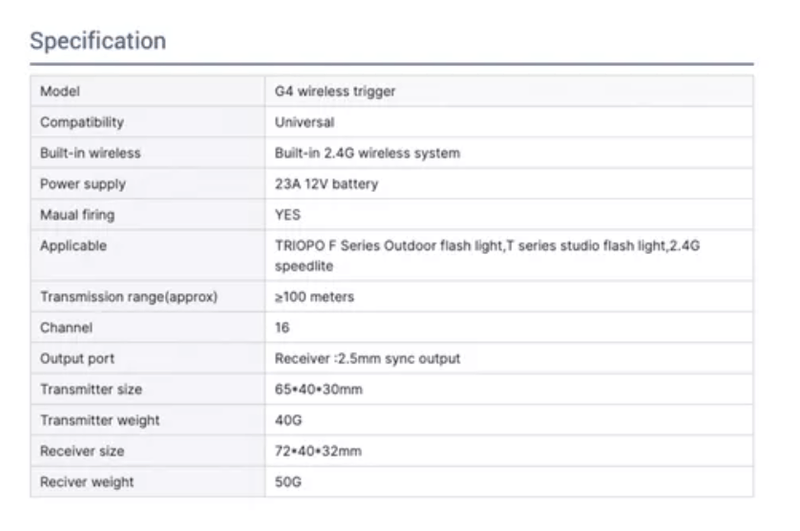Click the TRIOPO F Series description text

click(x=487, y=256)
